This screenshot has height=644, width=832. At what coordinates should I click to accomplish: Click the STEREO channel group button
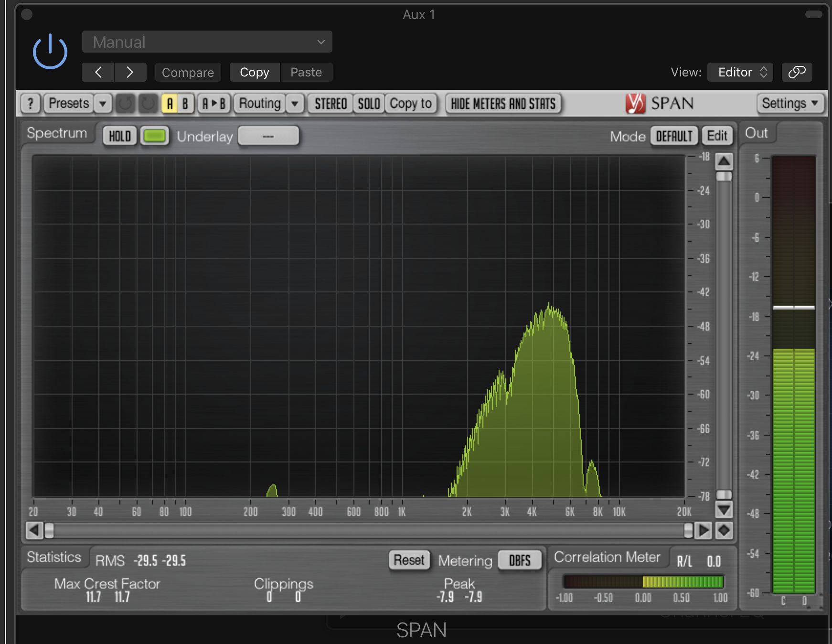pos(331,104)
